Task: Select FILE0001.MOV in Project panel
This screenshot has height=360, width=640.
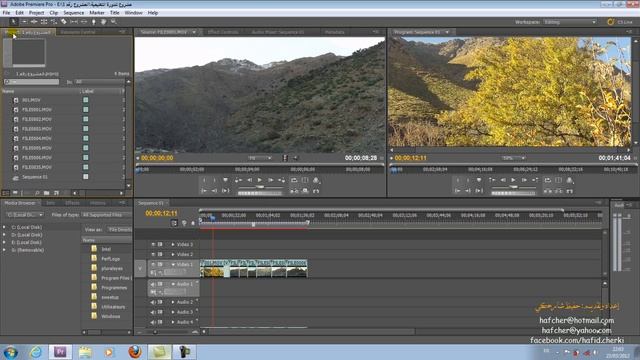Action: pyautogui.click(x=37, y=109)
